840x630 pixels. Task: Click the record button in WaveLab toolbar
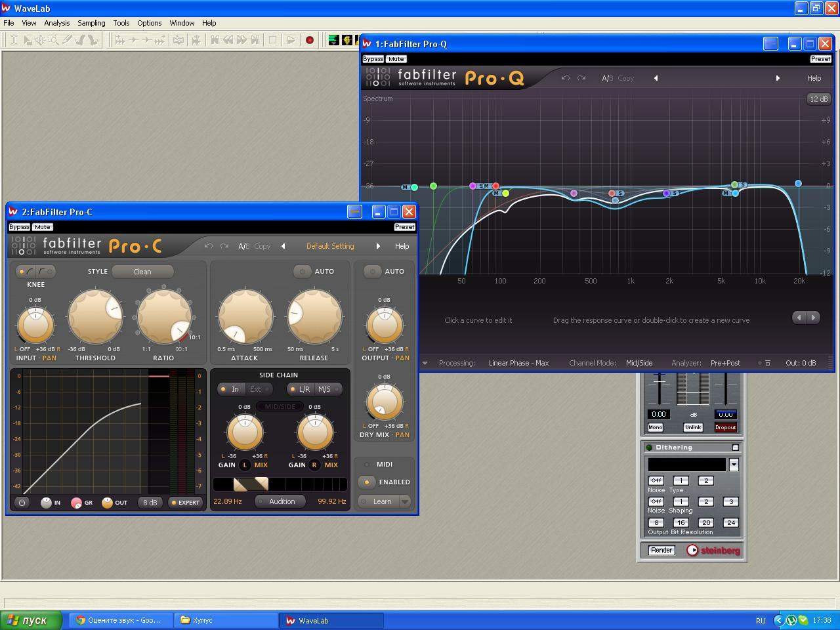310,40
